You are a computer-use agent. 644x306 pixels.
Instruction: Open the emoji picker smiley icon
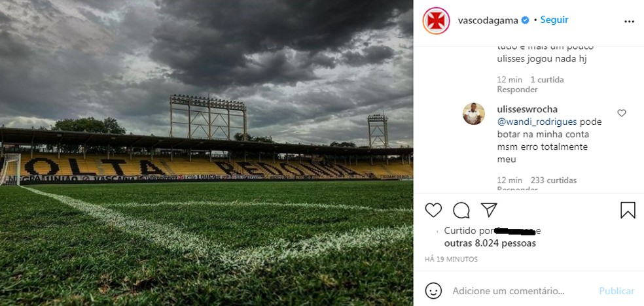coord(433,290)
